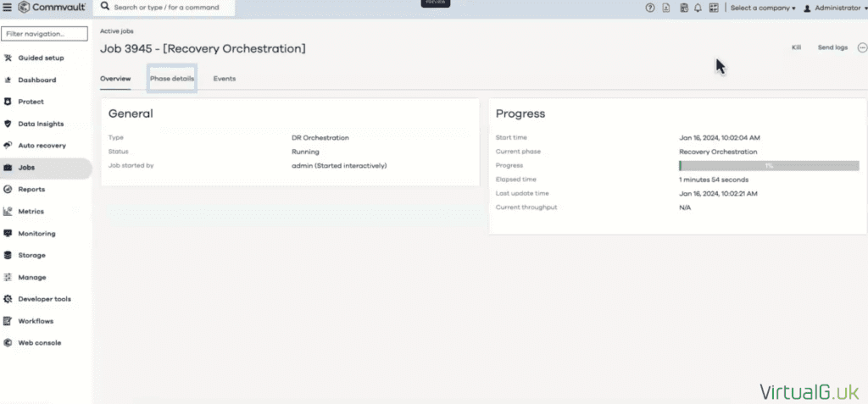Open the notifications bell icon
The height and width of the screenshot is (404, 868).
click(698, 8)
